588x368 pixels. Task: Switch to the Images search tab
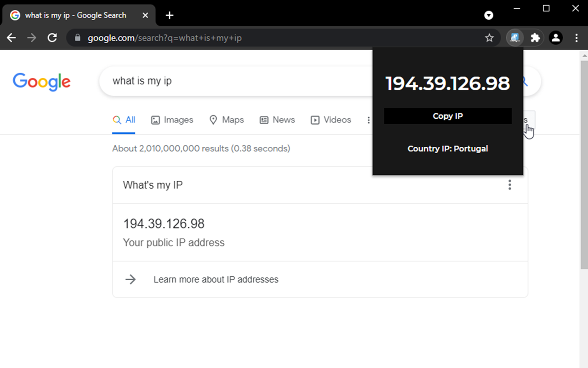[172, 120]
